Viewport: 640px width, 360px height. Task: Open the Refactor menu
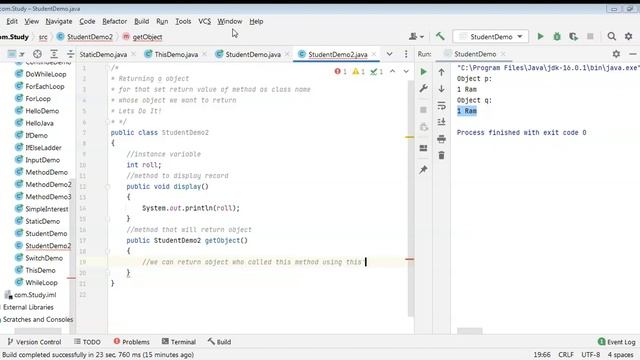pyautogui.click(x=114, y=21)
